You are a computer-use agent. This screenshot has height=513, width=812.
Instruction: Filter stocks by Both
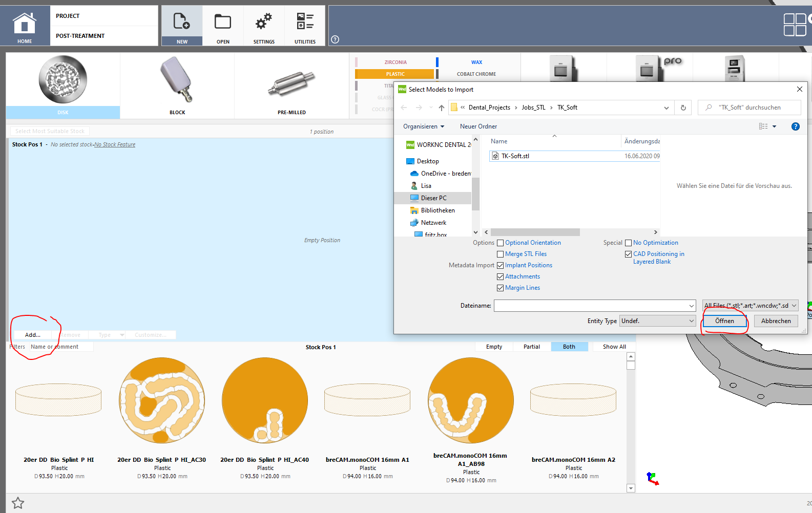(x=569, y=347)
